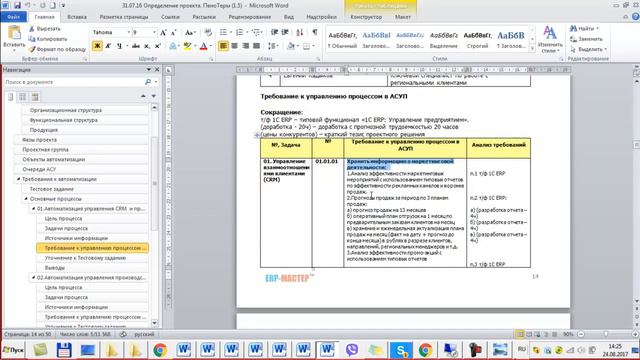Toggle Superscript formatting
Screen dimensions: 640x360
click(158, 46)
